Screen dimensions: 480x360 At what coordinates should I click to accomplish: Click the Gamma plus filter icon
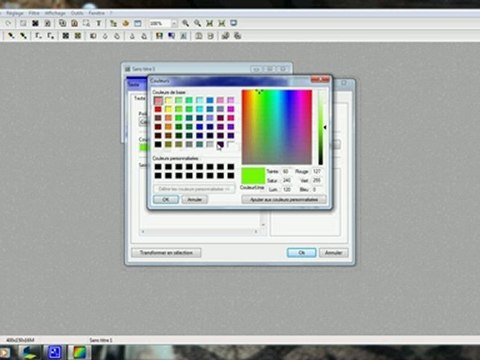[x=50, y=36]
